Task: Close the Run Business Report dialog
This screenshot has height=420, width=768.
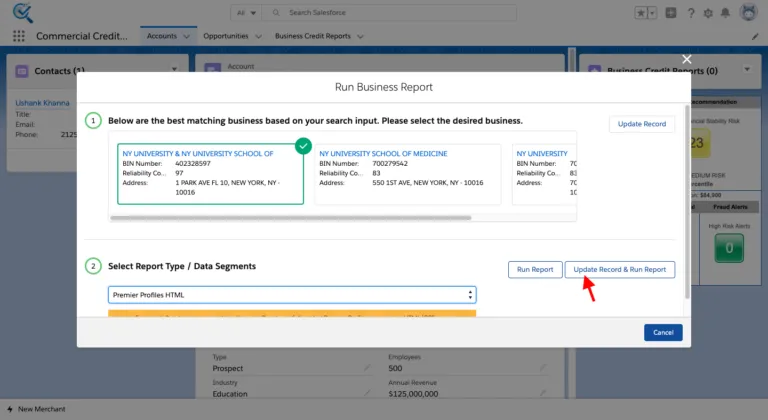Action: pyautogui.click(x=687, y=59)
